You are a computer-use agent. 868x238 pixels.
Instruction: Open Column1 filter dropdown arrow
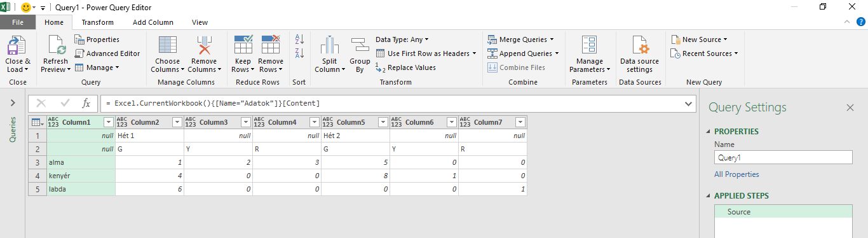[x=108, y=122]
